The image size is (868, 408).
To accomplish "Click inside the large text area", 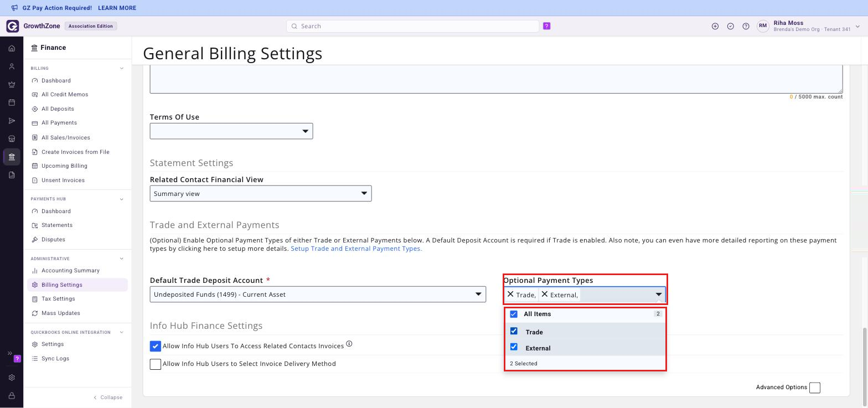I will pyautogui.click(x=496, y=79).
